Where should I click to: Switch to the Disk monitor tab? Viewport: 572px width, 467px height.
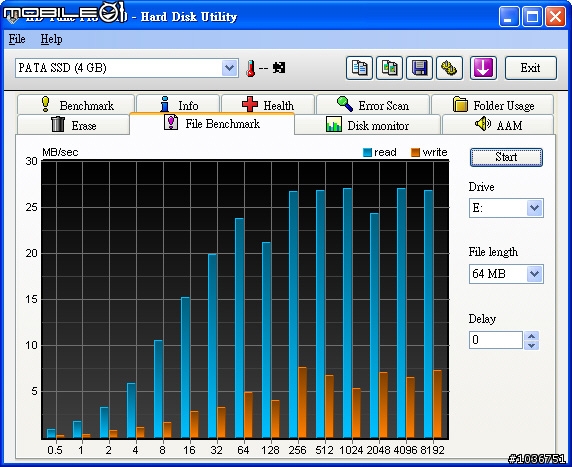[367, 125]
